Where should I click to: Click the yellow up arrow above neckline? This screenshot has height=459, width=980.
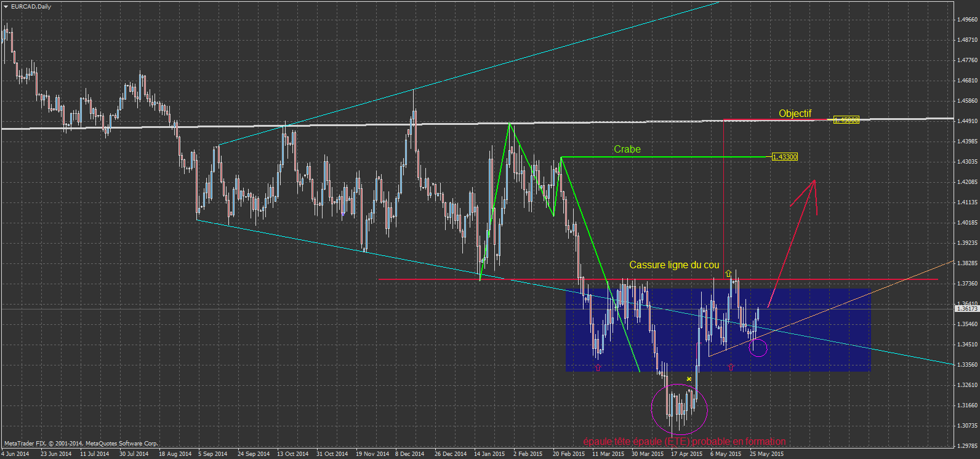click(x=728, y=273)
